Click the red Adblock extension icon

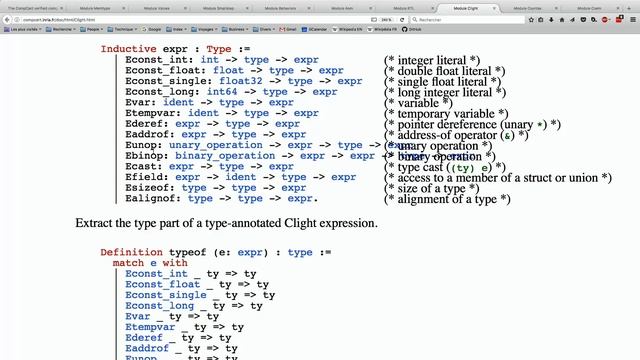coord(605,20)
